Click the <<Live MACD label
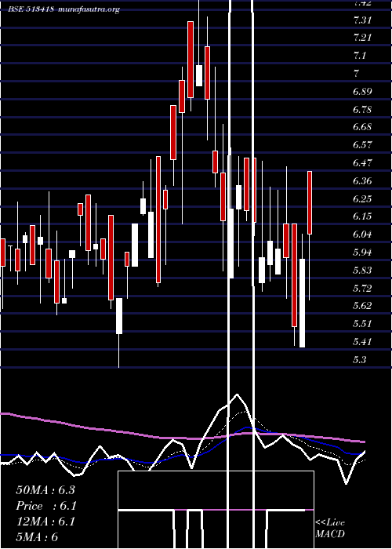This screenshot has height=549, width=392. (x=330, y=529)
